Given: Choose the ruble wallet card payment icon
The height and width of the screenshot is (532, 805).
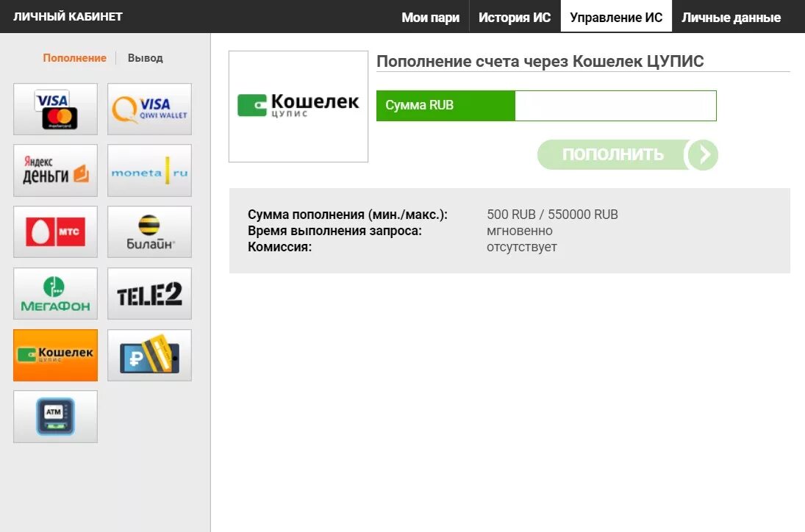Looking at the screenshot, I should 149,355.
